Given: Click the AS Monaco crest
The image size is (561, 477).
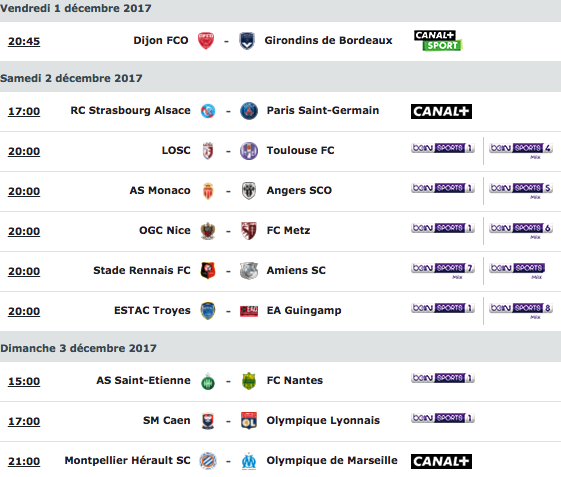Looking at the screenshot, I should [x=208, y=191].
